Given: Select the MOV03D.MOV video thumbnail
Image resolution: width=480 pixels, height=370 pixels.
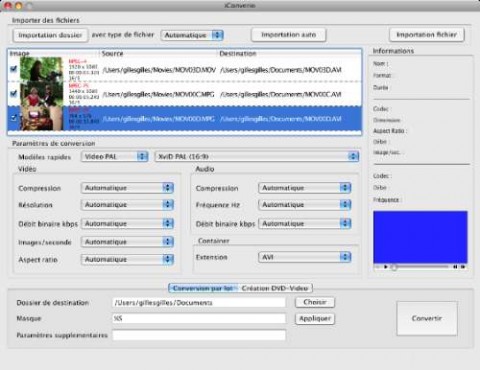Looking at the screenshot, I should pyautogui.click(x=41, y=69).
